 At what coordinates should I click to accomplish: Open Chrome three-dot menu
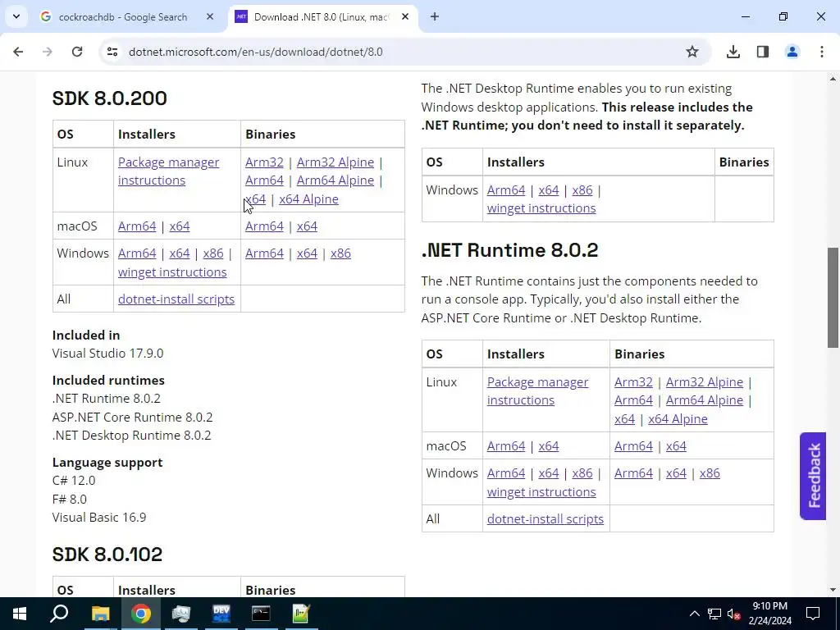[x=822, y=52]
